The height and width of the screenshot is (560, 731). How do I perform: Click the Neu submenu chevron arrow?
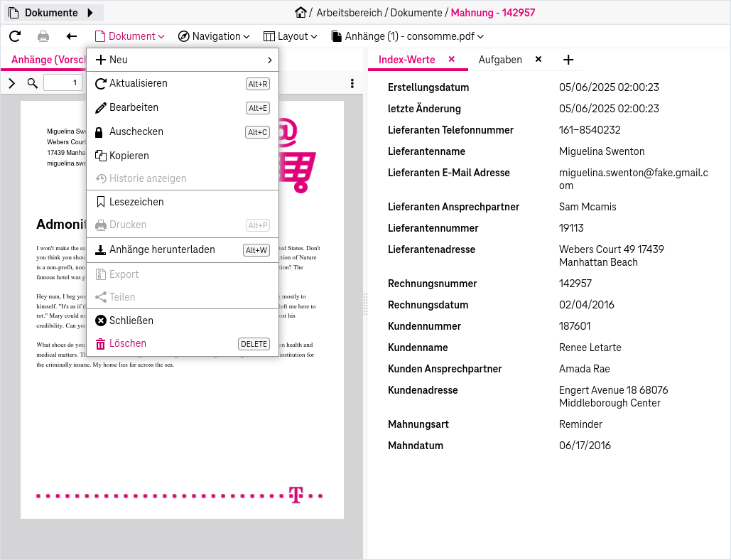pyautogui.click(x=269, y=60)
